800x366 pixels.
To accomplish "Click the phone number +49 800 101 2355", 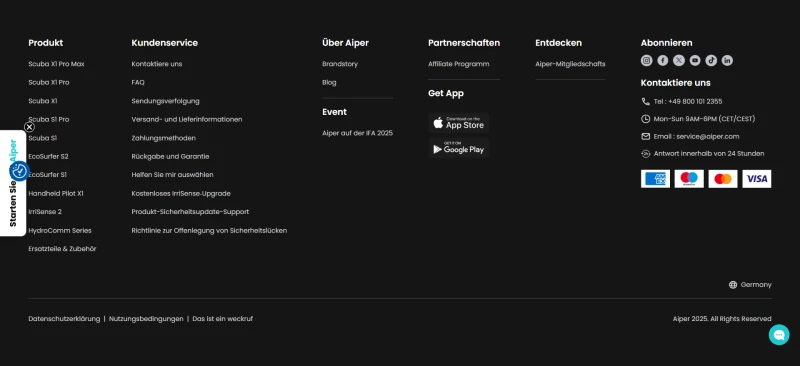I will point(695,102).
